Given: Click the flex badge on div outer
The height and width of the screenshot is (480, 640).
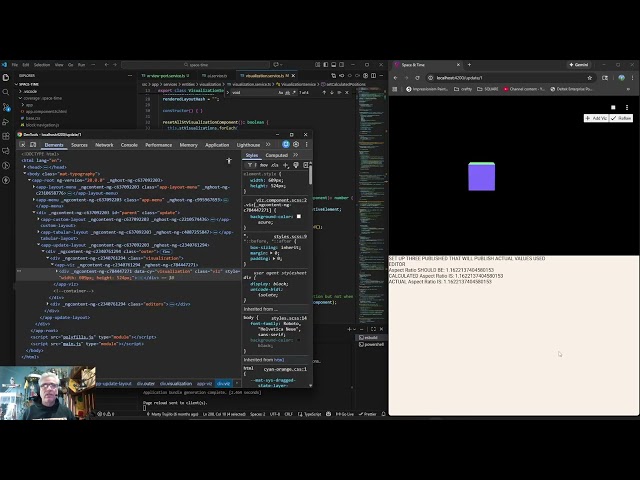Looking at the screenshot, I should (x=166, y=252).
